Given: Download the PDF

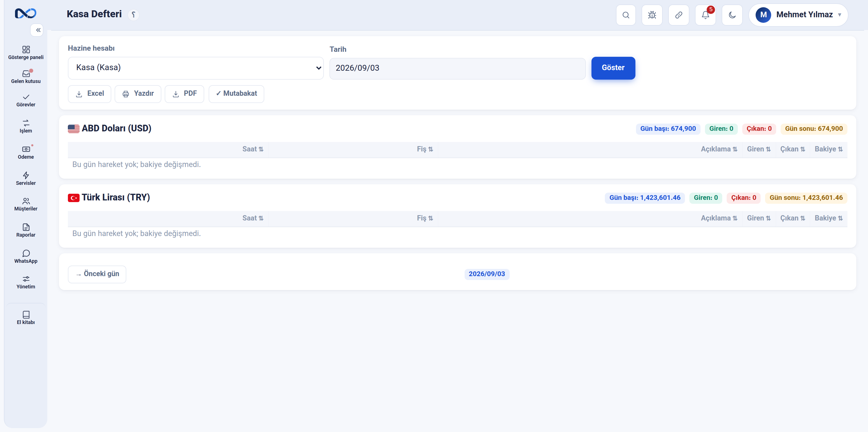Looking at the screenshot, I should pos(184,94).
